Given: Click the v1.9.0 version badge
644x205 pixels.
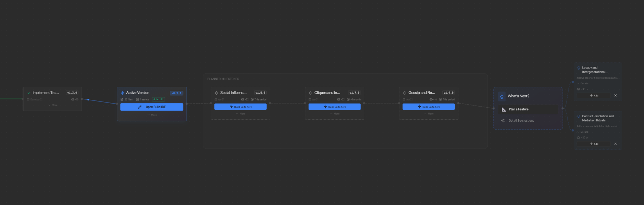Looking at the screenshot, I should pyautogui.click(x=448, y=93).
